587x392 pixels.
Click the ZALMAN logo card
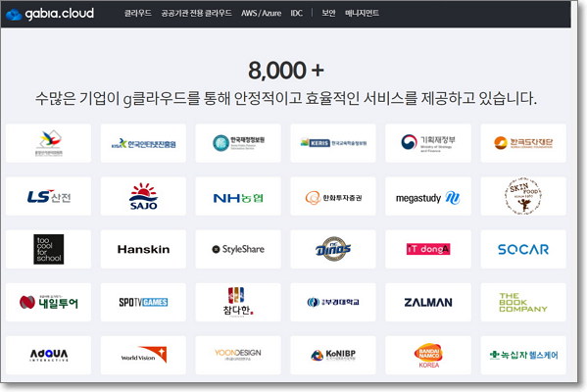pyautogui.click(x=428, y=302)
